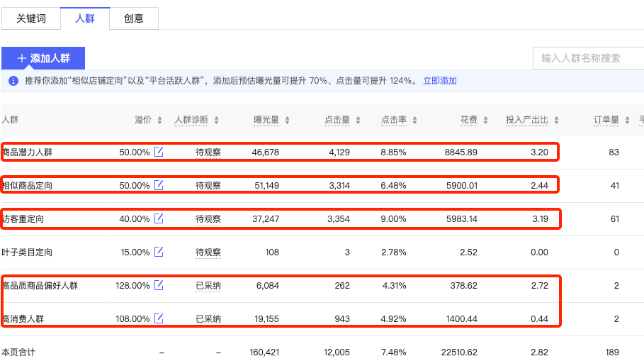644x361 pixels.
Task: Sort by 曝光量 column arrows
Action: tap(287, 120)
